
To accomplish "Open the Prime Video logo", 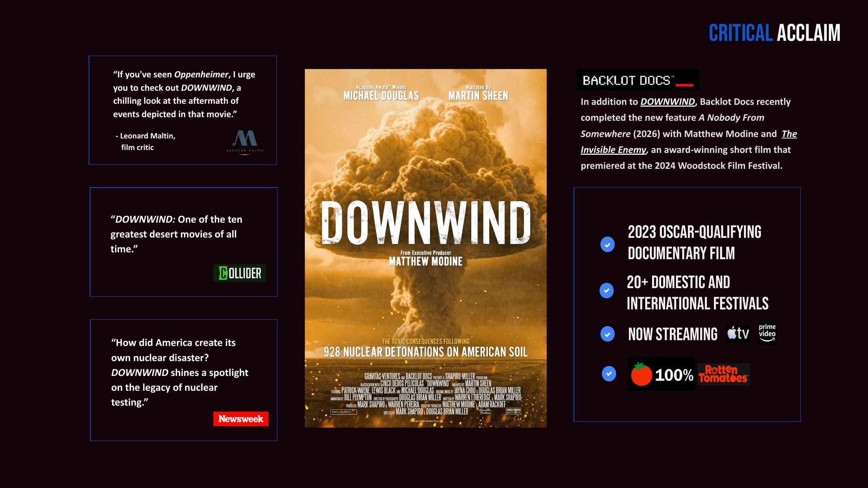I will [x=767, y=333].
